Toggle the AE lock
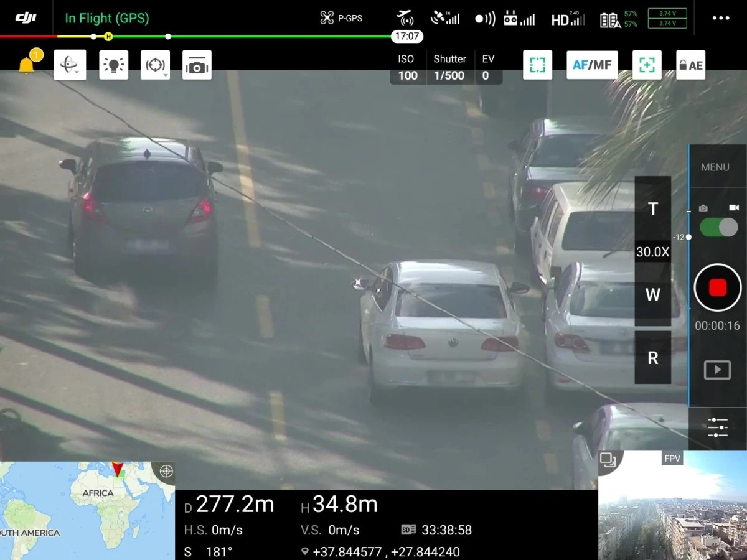747x560 pixels. 691,65
